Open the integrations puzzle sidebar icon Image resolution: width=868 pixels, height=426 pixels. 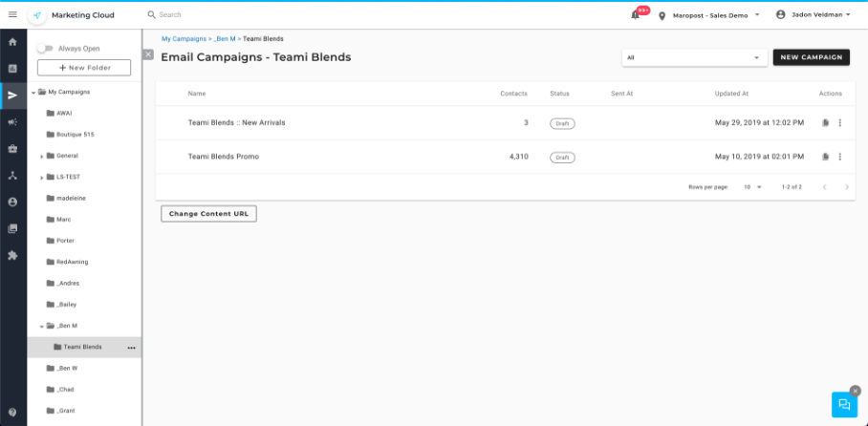tap(12, 255)
